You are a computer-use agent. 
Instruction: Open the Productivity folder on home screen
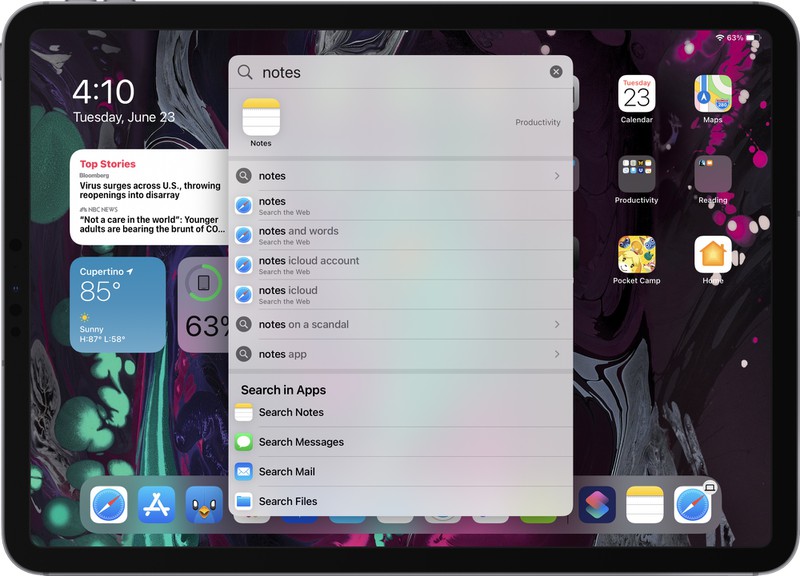click(x=636, y=175)
